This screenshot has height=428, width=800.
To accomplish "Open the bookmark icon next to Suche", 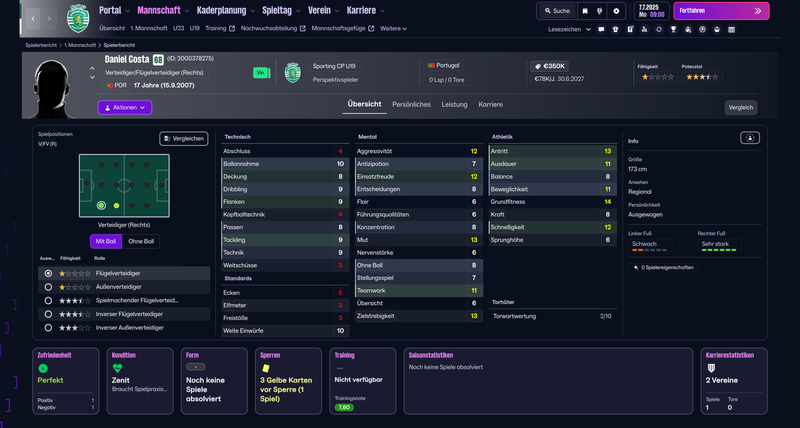I will click(x=585, y=11).
